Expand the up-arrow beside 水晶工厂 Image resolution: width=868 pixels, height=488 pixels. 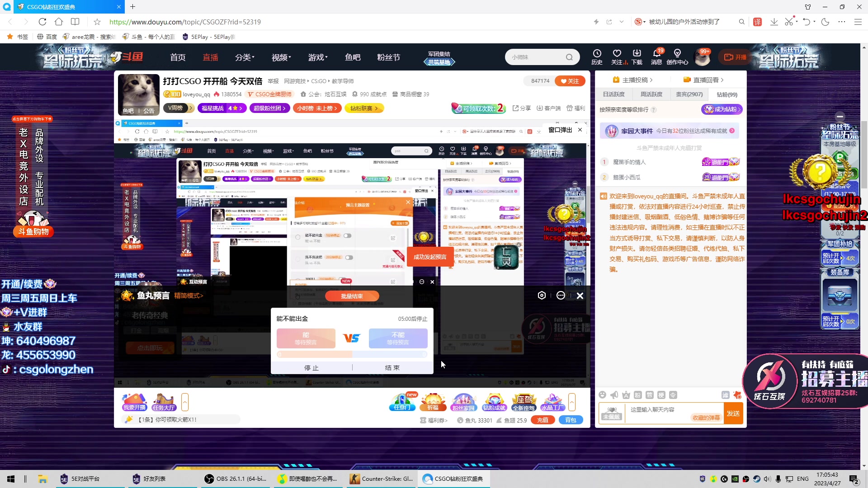(572, 402)
